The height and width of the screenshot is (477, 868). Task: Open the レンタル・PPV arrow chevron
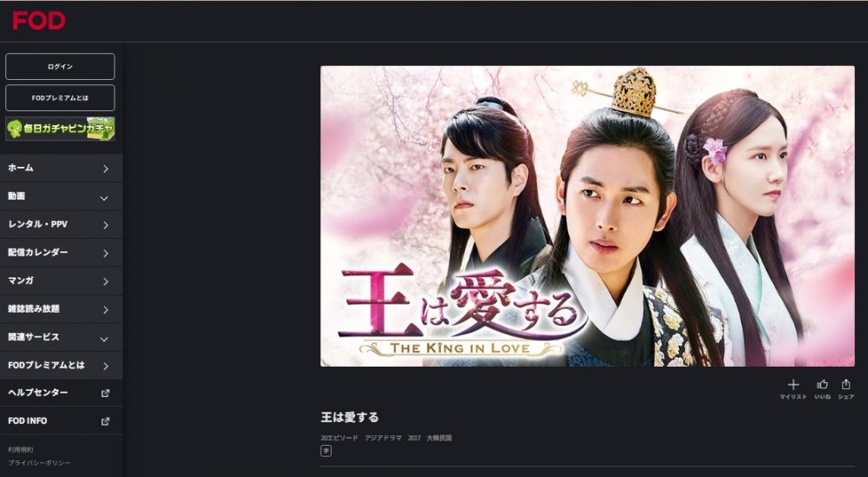point(106,225)
